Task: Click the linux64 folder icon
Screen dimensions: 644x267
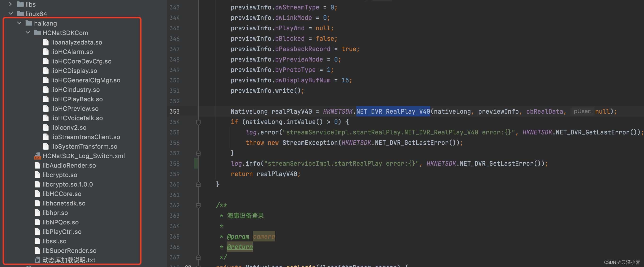Action: click(x=20, y=14)
